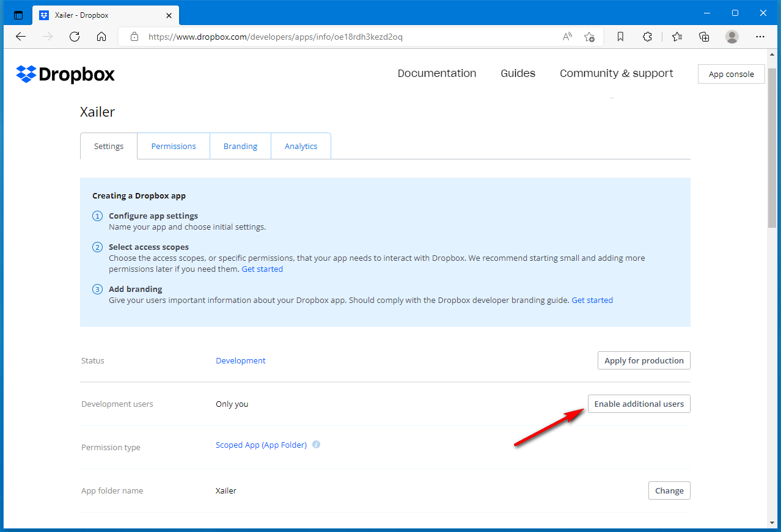Viewport: 781px width, 532px height.
Task: Follow Get started link for branding
Action: point(592,300)
